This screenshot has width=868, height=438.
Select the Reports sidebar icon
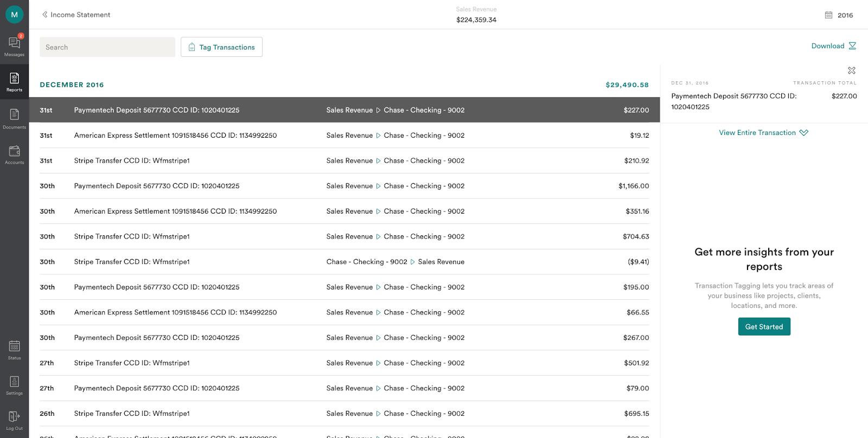pyautogui.click(x=14, y=82)
